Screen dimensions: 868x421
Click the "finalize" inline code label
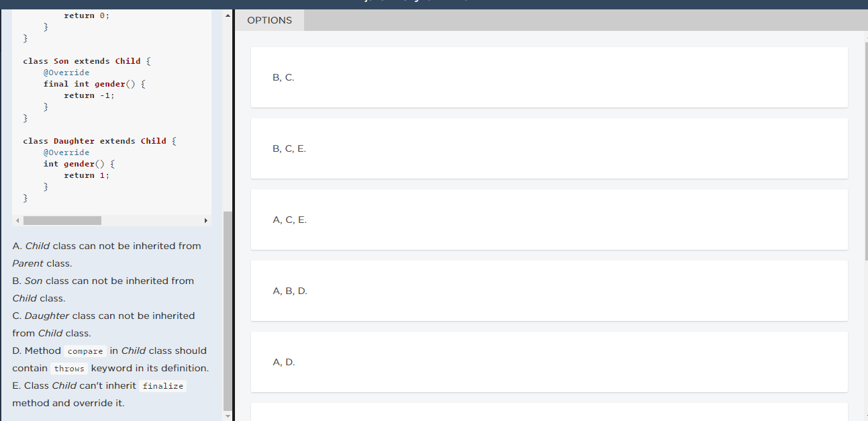click(x=162, y=386)
